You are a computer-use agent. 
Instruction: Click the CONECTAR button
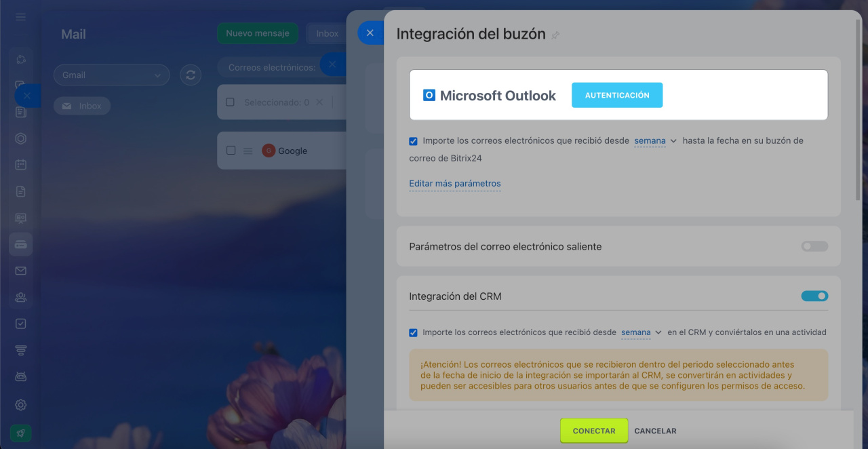pos(594,431)
